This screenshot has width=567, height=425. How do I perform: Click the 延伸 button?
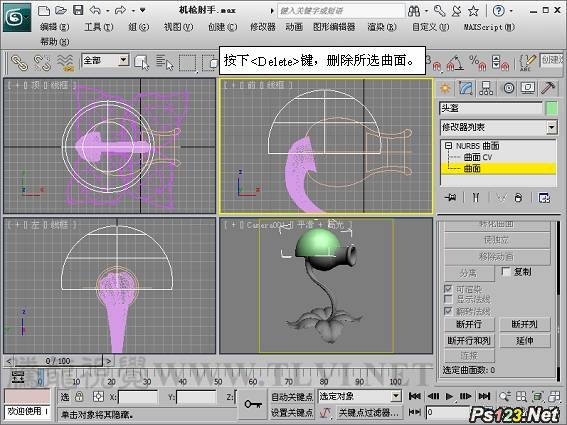click(525, 341)
